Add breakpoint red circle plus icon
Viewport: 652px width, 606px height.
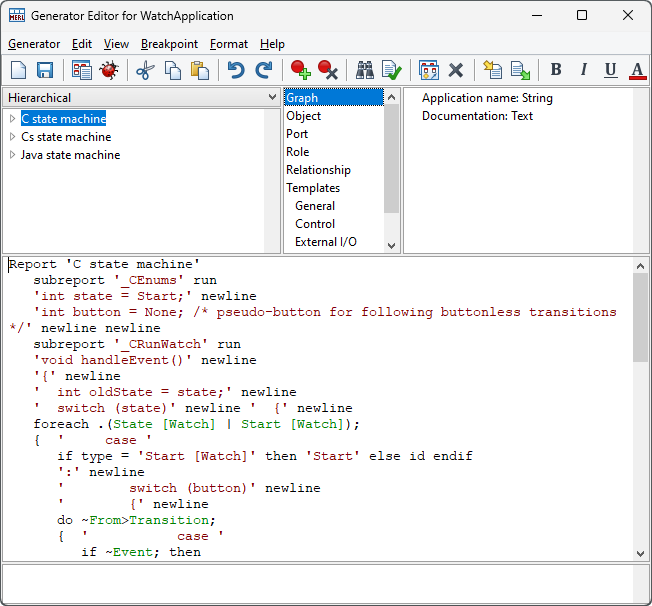[x=300, y=70]
